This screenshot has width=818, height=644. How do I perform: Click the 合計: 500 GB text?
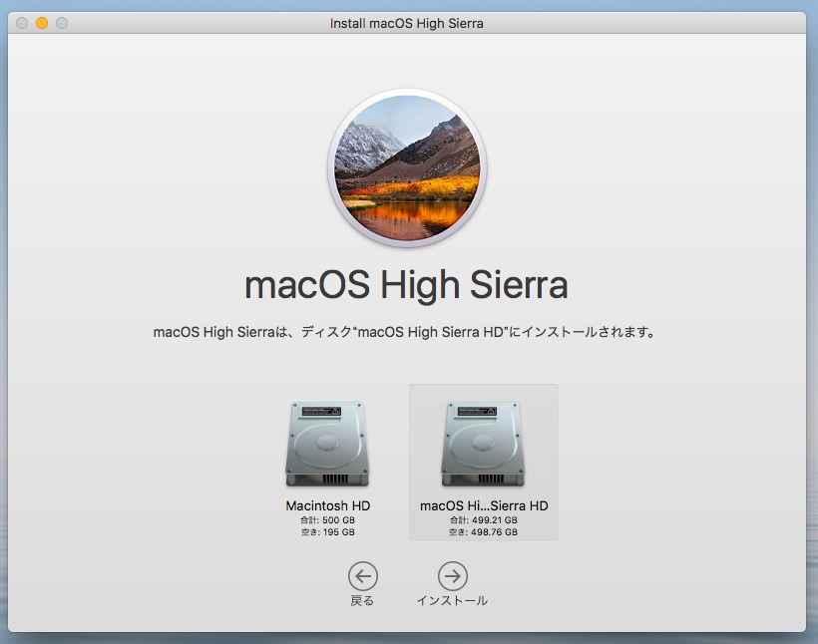(x=327, y=520)
